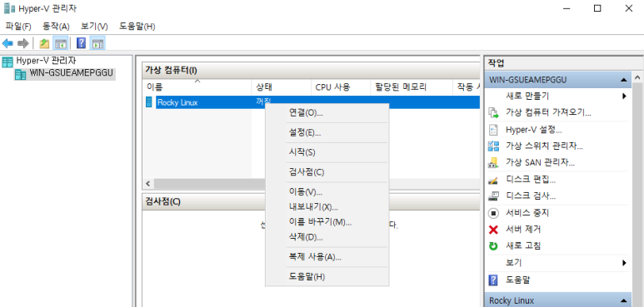
Task: Click 가상 스위치 관리자... action link
Action: 544,146
